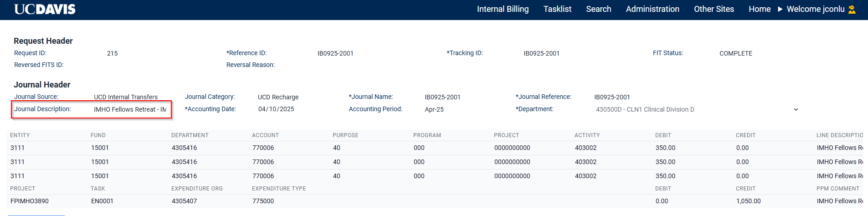Go to the Home link
868x216 pixels.
point(759,9)
